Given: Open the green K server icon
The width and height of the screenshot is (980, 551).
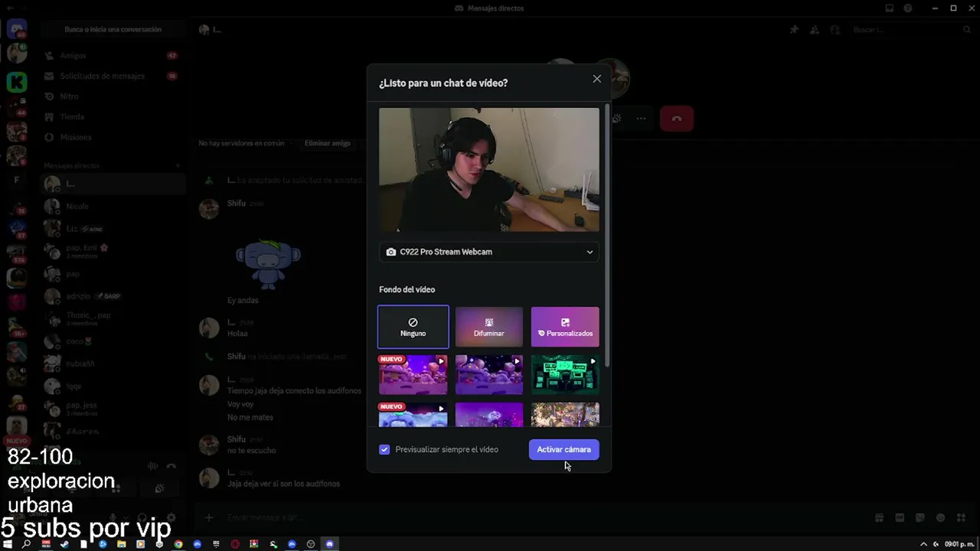Looking at the screenshot, I should (x=17, y=81).
